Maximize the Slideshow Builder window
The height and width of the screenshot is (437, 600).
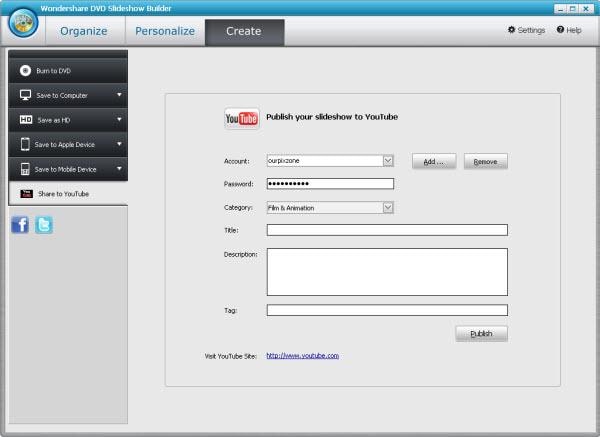point(573,8)
